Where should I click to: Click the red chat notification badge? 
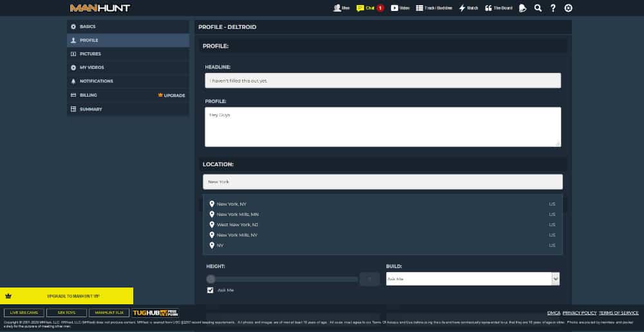(x=381, y=8)
